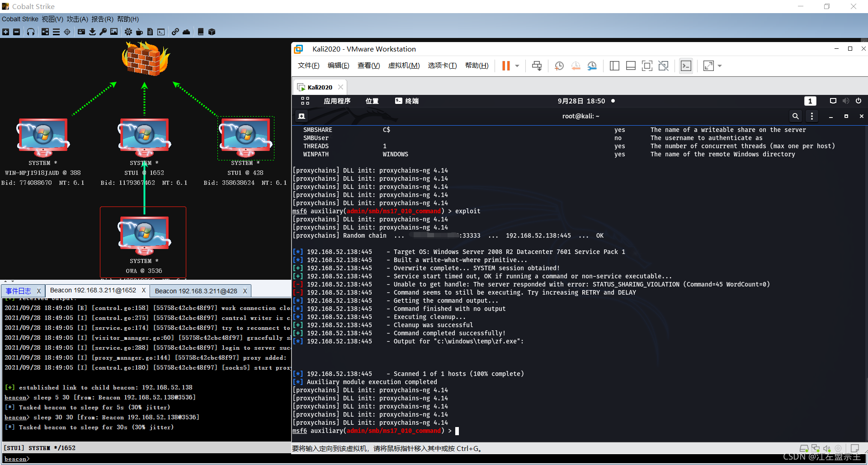Image resolution: width=868 pixels, height=465 pixels.
Task: Open VMware snapshot manager icon
Action: pos(592,66)
